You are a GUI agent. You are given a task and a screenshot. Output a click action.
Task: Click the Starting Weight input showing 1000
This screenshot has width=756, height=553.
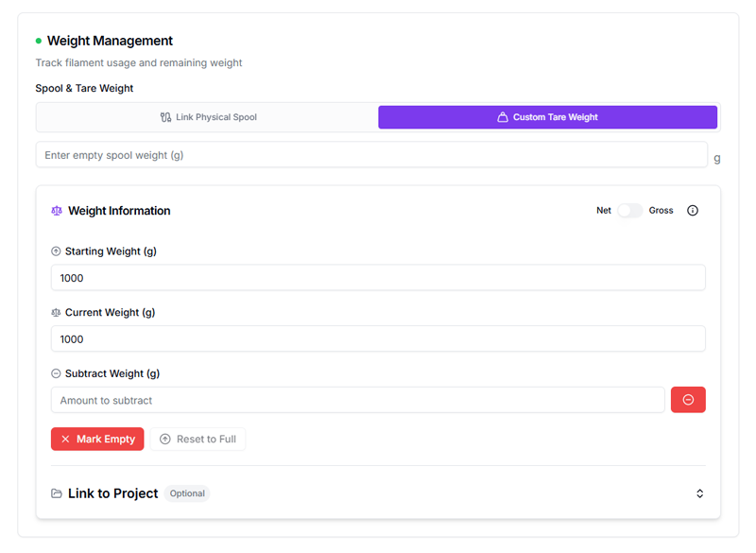point(379,278)
